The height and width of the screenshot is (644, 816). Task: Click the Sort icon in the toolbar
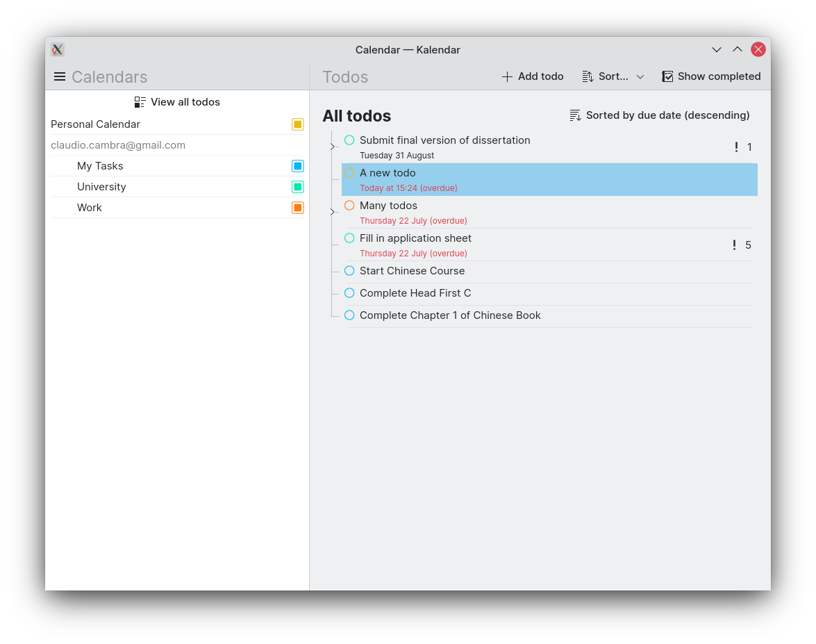(588, 77)
